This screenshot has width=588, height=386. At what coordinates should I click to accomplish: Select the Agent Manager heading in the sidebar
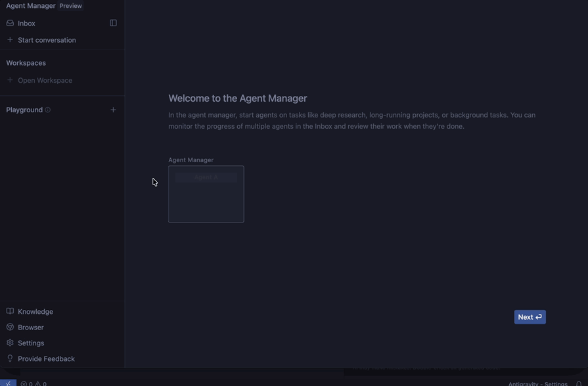click(x=30, y=5)
